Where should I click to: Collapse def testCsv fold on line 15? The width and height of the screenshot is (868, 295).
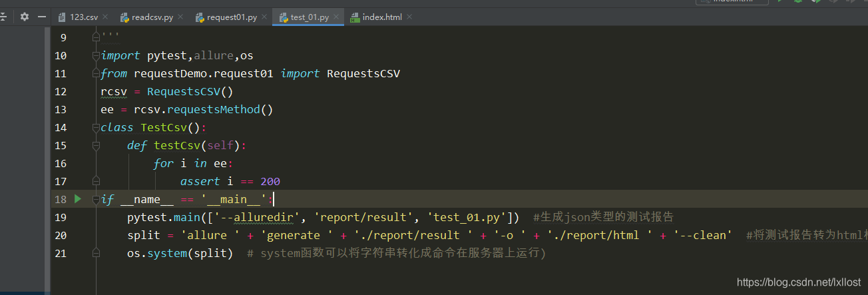coord(97,145)
